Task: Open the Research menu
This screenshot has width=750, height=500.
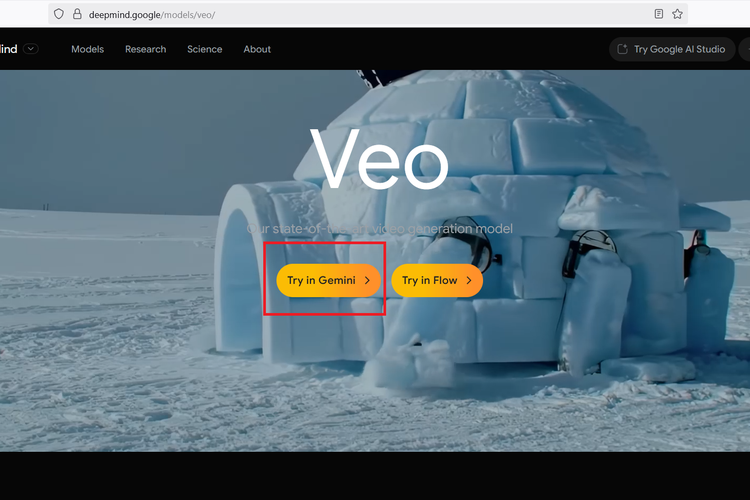Action: [145, 49]
